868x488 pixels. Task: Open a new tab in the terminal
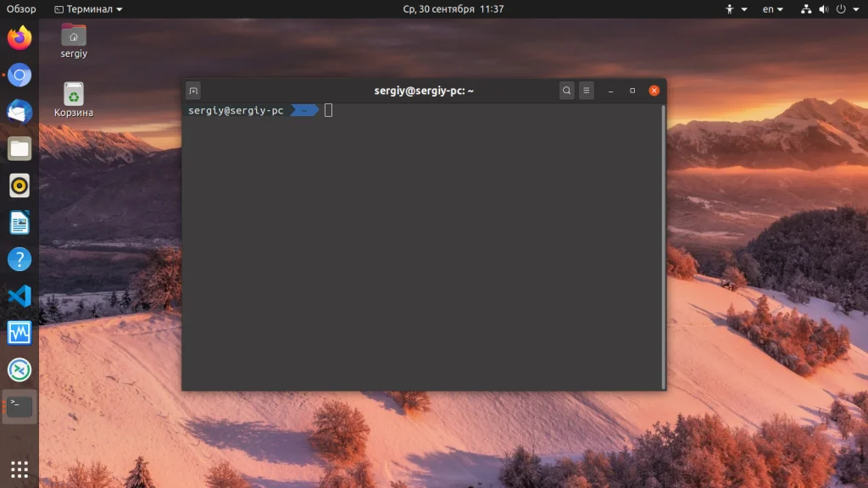point(193,91)
